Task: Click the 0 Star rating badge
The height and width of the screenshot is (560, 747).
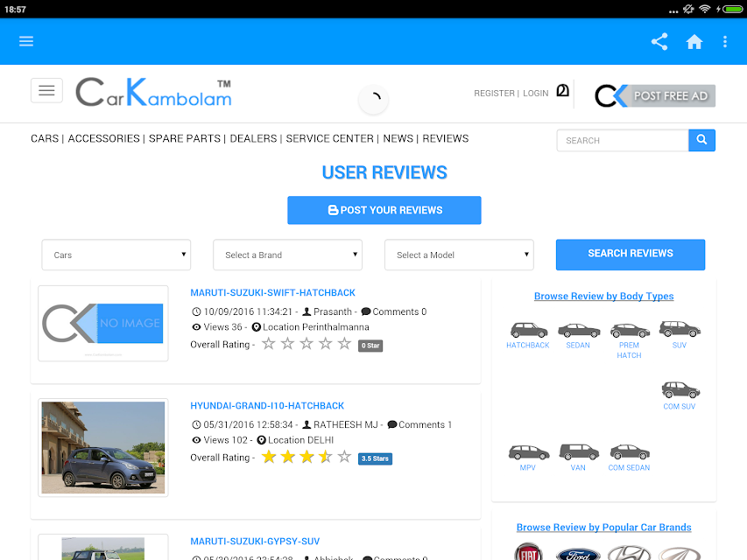Action: click(x=370, y=346)
